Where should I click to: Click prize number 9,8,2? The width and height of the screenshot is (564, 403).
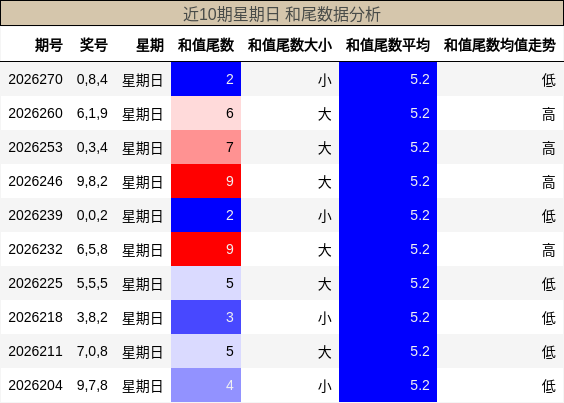click(x=92, y=182)
